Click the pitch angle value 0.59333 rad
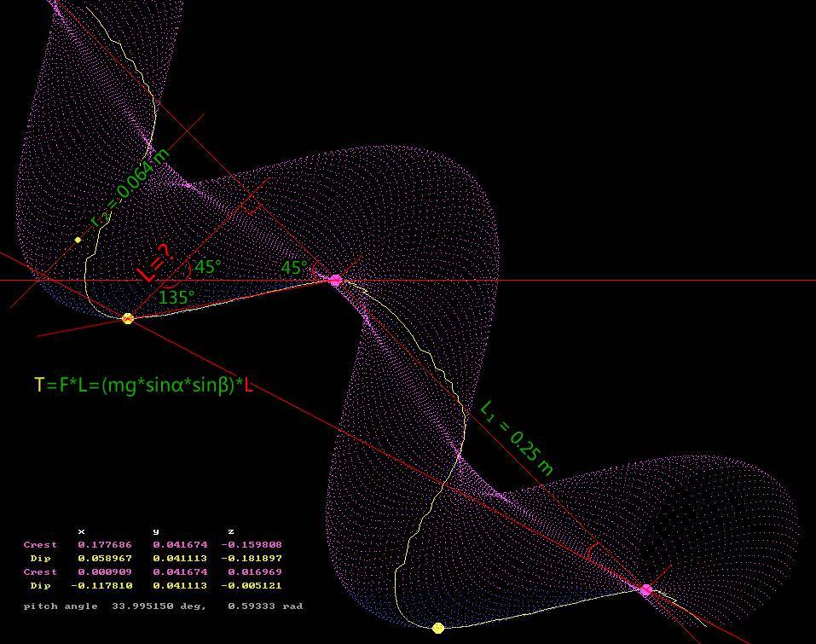This screenshot has width=816, height=644. coord(265,606)
